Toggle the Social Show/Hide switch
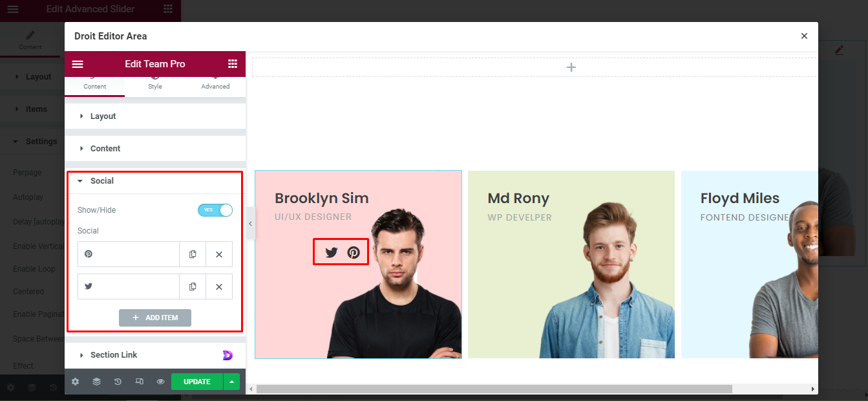This screenshot has height=401, width=868. coord(215,210)
